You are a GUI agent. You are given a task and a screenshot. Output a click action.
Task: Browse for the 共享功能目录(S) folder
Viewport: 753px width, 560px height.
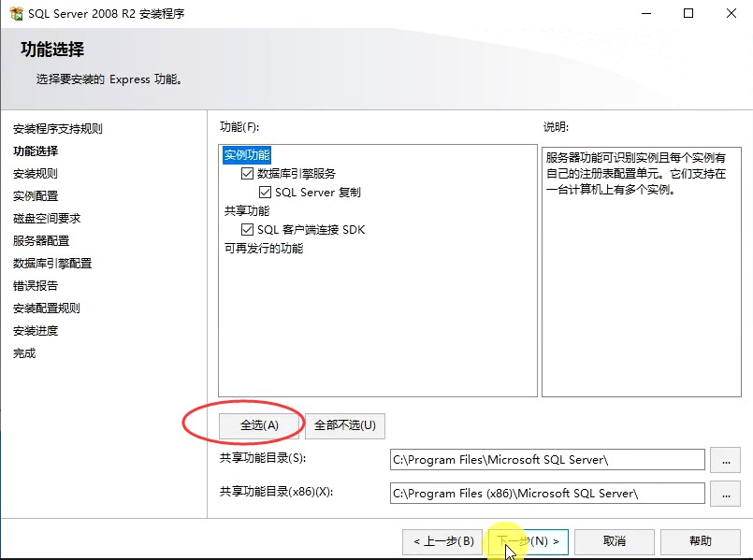click(726, 460)
